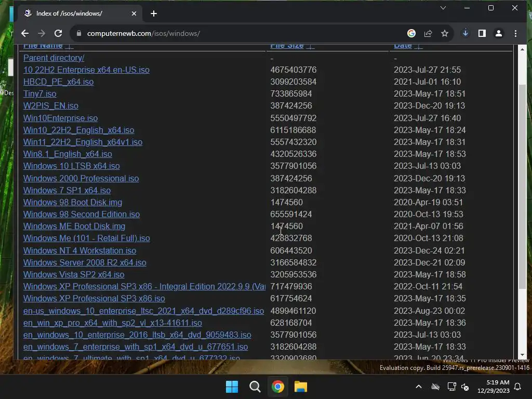Open taskbar Search

pyautogui.click(x=255, y=387)
